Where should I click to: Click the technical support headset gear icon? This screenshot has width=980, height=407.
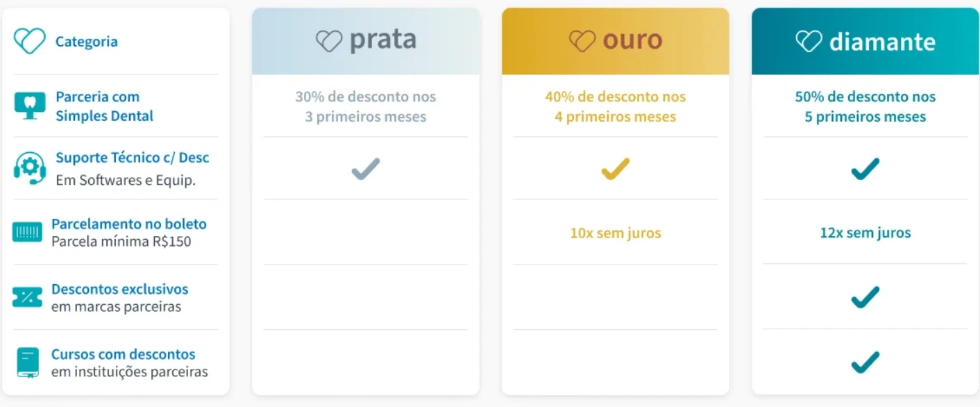coord(30,169)
